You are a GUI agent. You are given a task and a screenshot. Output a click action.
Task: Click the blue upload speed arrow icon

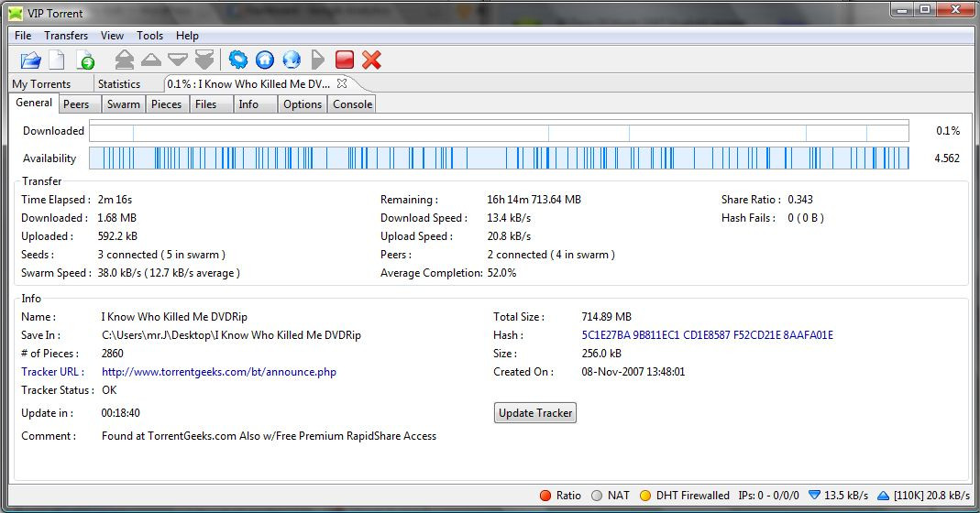883,496
